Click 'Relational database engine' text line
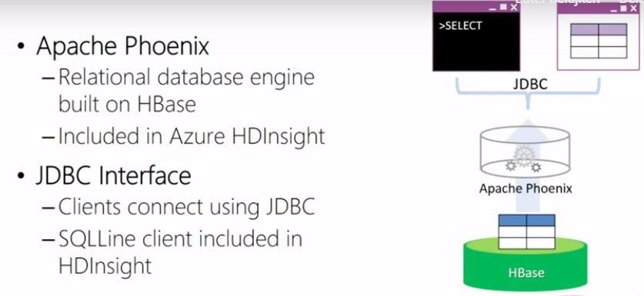Image resolution: width=644 pixels, height=296 pixels. 186,77
